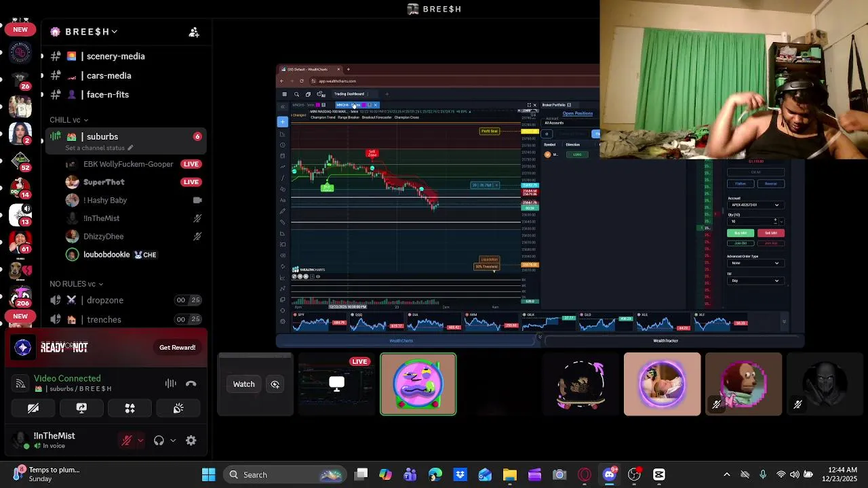This screenshot has height=488, width=868.
Task: Open the clock showing 12:44 AM
Action: point(840,474)
